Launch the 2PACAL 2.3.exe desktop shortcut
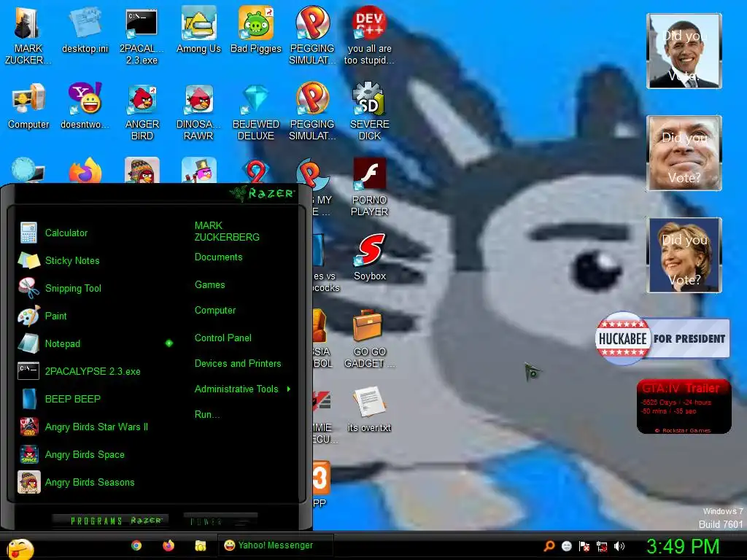The height and width of the screenshot is (560, 747). click(142, 35)
